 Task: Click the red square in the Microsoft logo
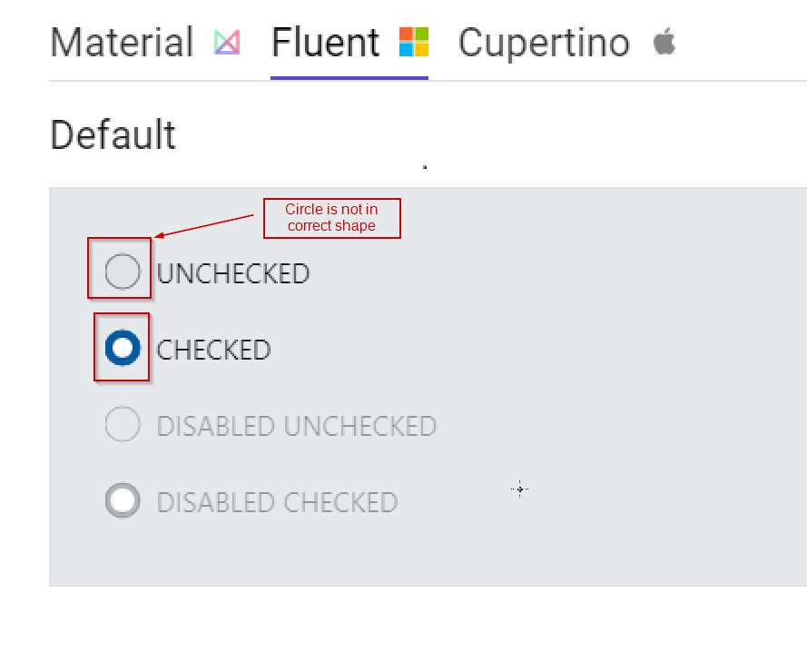pos(408,35)
